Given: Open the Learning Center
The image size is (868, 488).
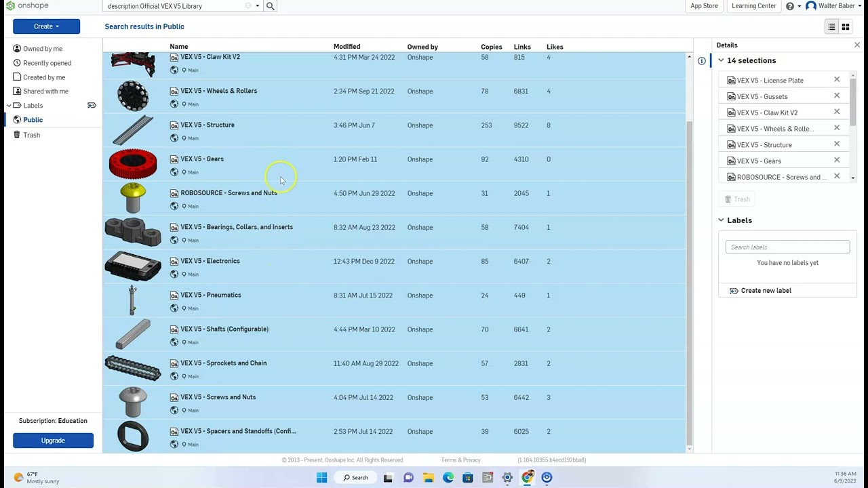Looking at the screenshot, I should pyautogui.click(x=753, y=6).
